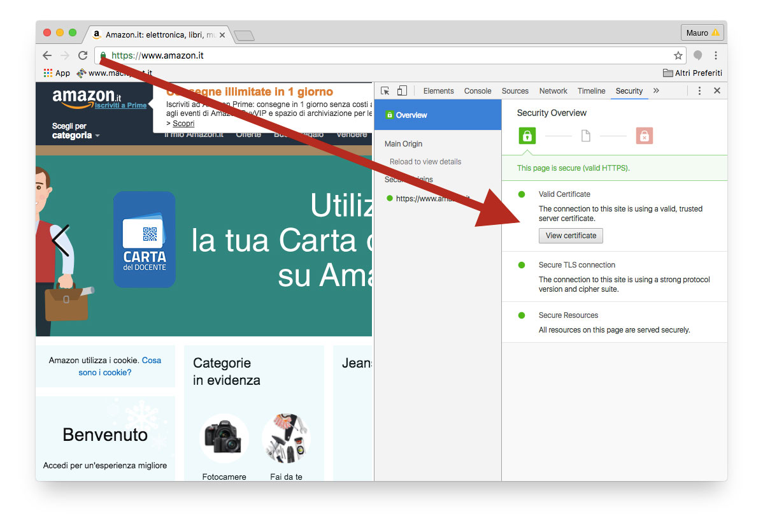This screenshot has height=532, width=763.
Task: Click the View certificate button
Action: click(571, 236)
